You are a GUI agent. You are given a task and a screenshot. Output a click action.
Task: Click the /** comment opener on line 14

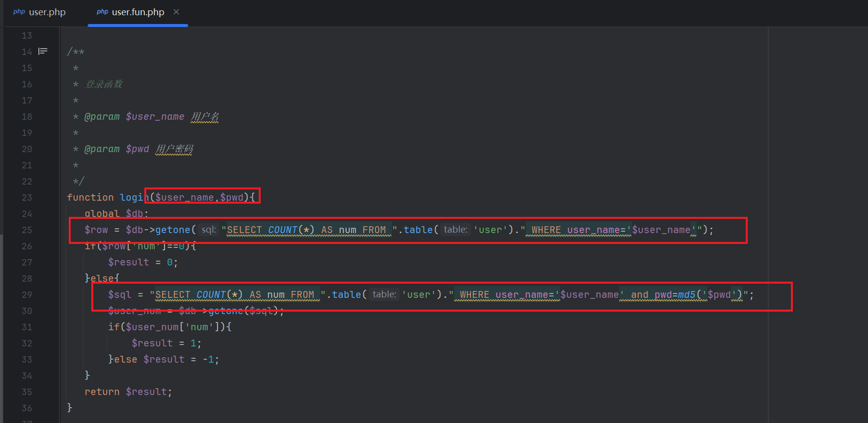click(x=76, y=52)
